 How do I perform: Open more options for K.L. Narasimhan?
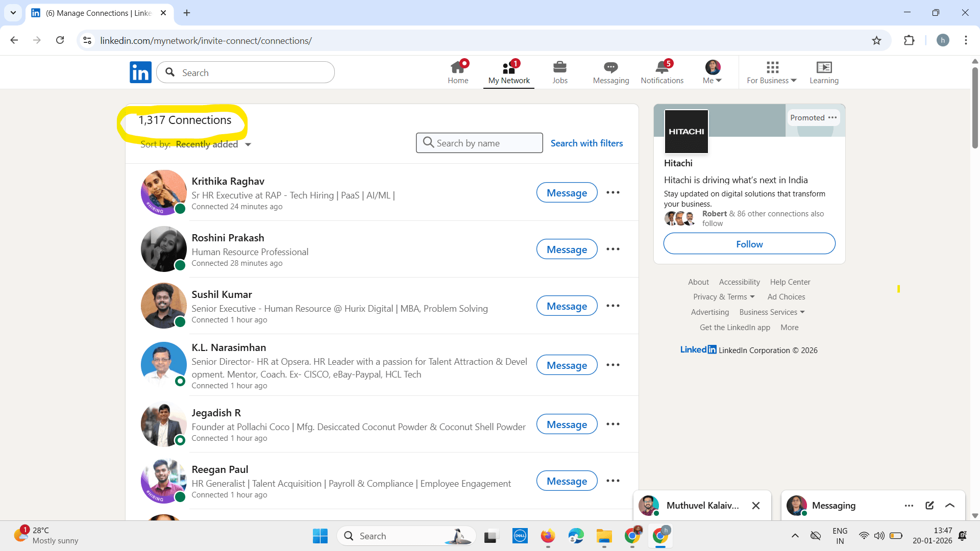click(612, 365)
